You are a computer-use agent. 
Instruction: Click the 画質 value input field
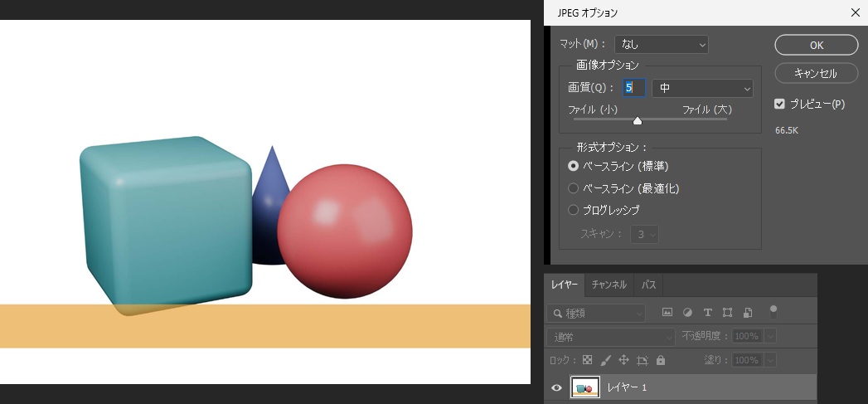click(x=634, y=88)
